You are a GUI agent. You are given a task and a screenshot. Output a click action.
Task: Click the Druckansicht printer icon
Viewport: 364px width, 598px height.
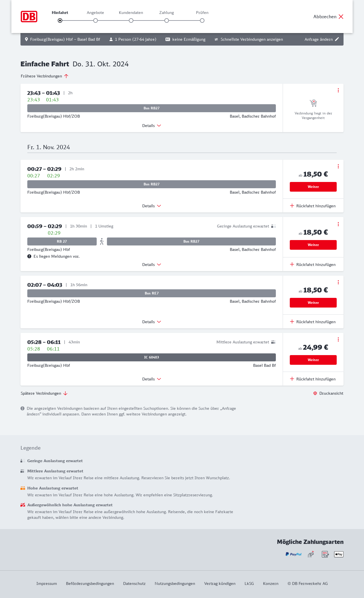pyautogui.click(x=315, y=393)
